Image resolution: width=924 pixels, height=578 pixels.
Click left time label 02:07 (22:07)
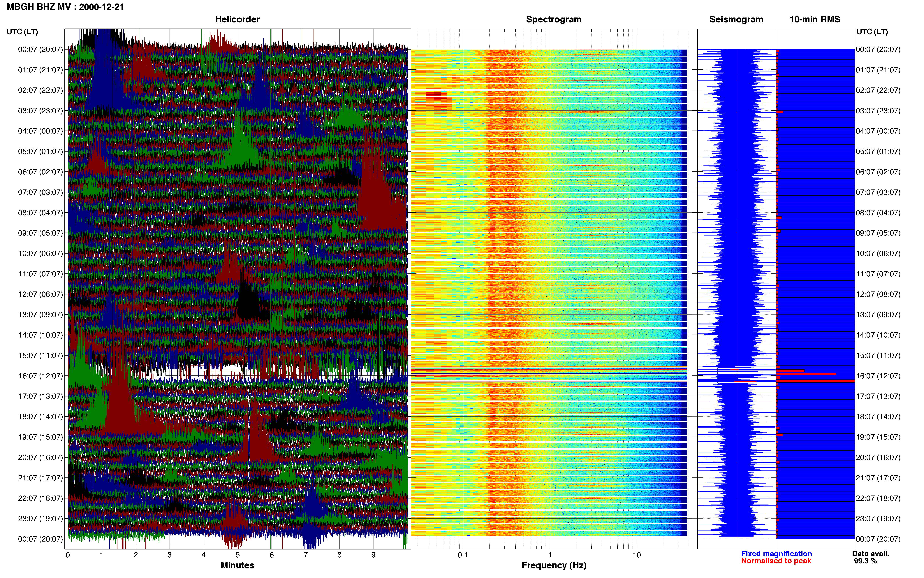coord(41,90)
